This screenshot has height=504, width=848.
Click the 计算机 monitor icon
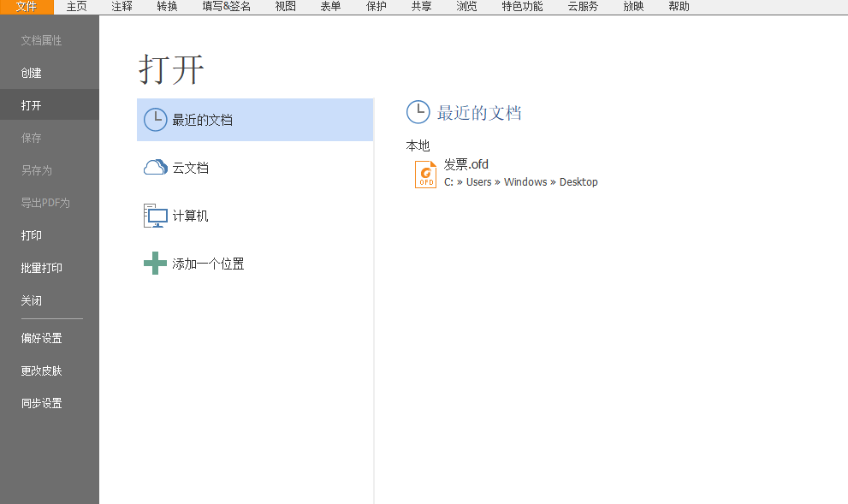[155, 215]
